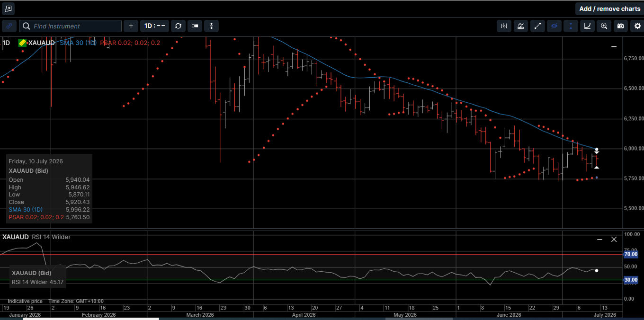
Task: Open the 1D timeframe selector
Action: (155, 26)
